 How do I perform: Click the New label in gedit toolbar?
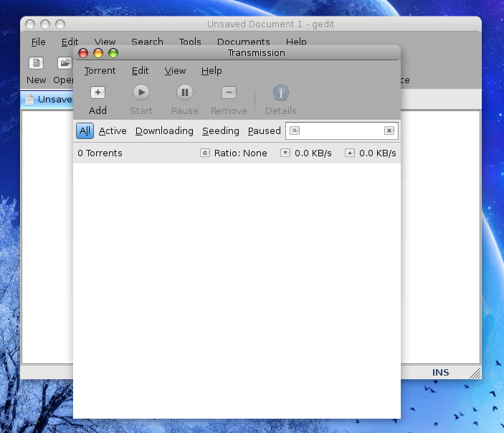pyautogui.click(x=37, y=80)
